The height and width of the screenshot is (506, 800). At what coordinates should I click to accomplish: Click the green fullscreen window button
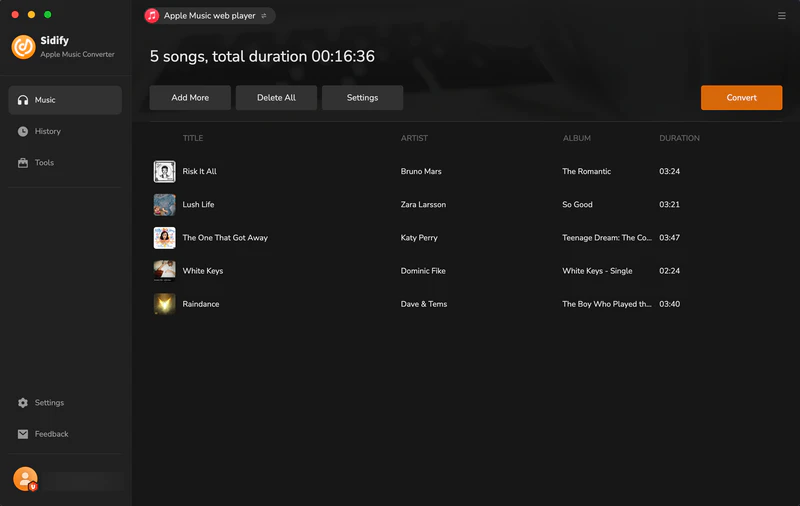47,15
